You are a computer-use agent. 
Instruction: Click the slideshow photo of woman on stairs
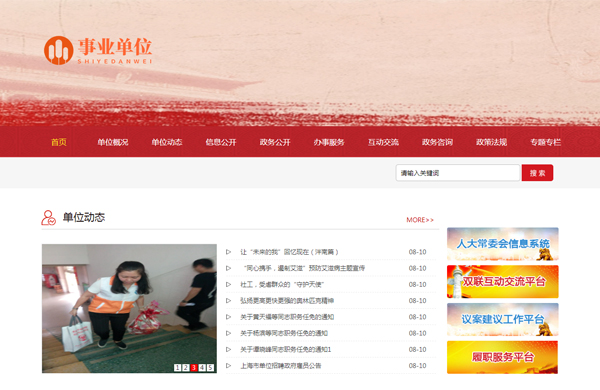(129, 308)
